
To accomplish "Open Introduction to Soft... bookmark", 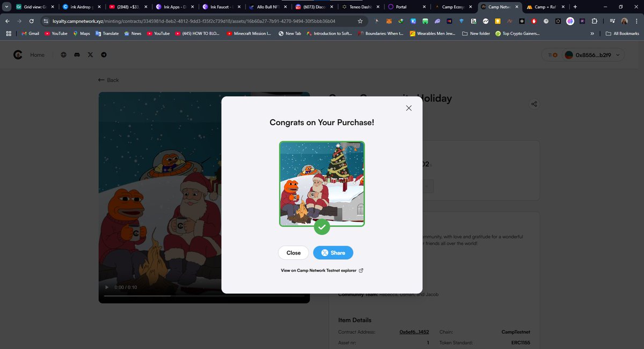I will [x=329, y=33].
